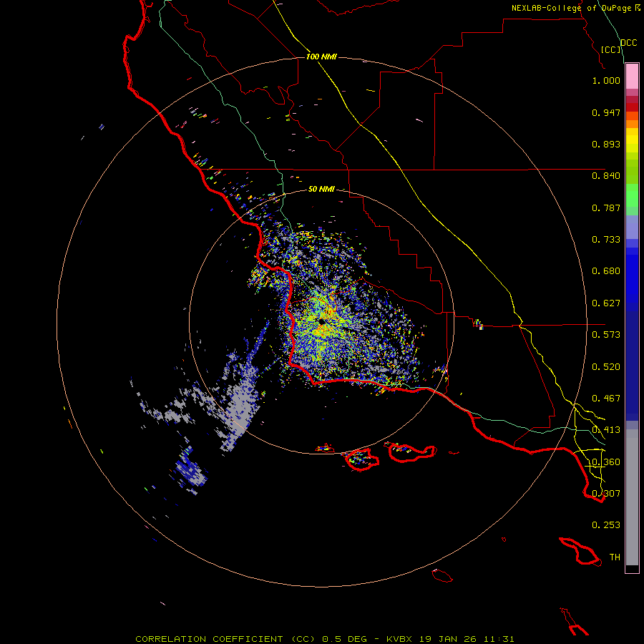Click the radar site center point
This screenshot has width=644, height=644.
(x=321, y=321)
